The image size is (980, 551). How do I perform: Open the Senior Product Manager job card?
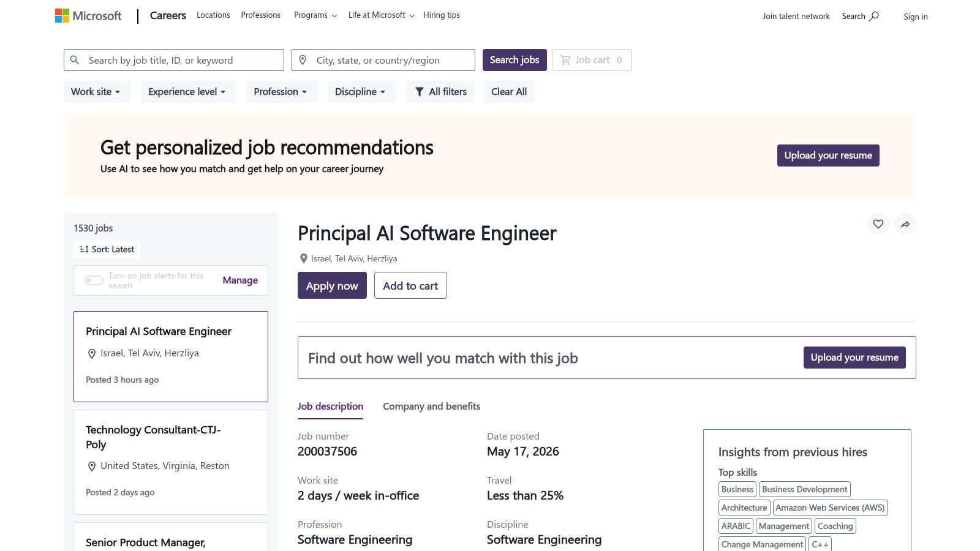point(171,538)
